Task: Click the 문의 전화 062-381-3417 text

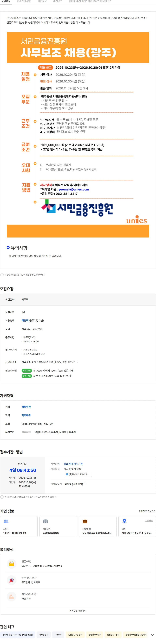Action: click(59, 194)
